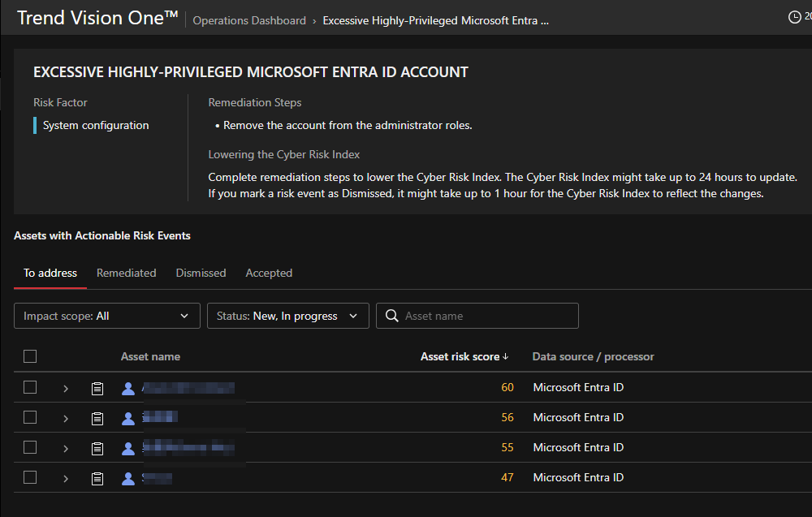Toggle the select-all checkbox in table header

pyautogui.click(x=30, y=356)
